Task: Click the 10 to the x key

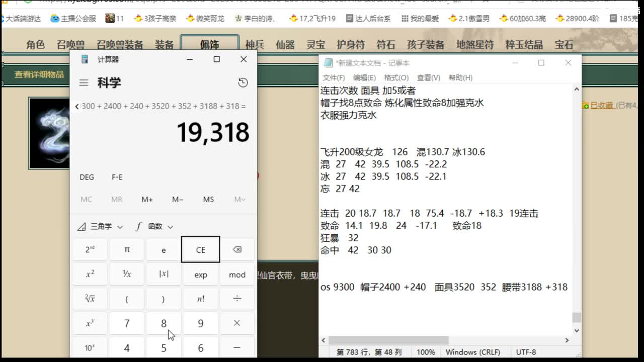Action: pos(90,347)
